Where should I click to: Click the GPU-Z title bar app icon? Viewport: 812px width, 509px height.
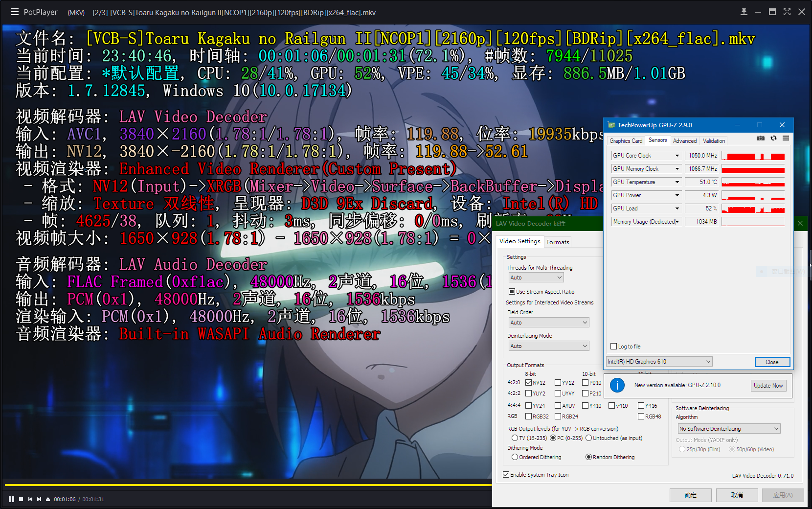pos(611,125)
